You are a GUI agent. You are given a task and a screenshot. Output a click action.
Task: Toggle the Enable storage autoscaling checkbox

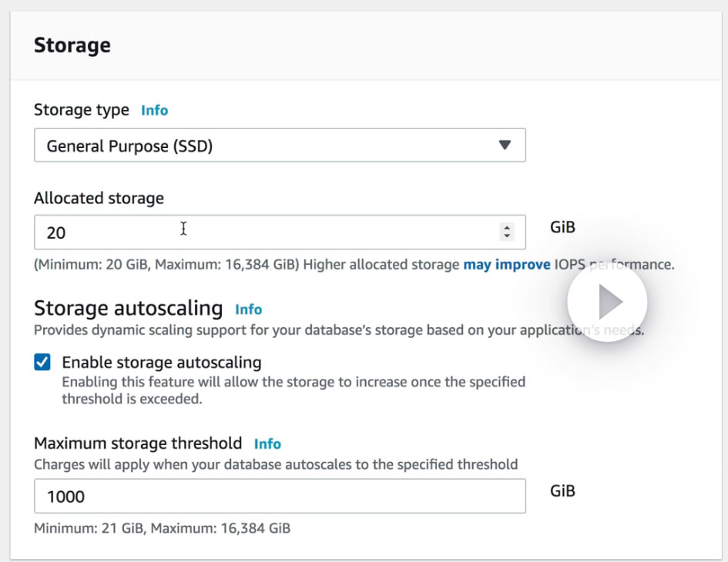point(42,363)
